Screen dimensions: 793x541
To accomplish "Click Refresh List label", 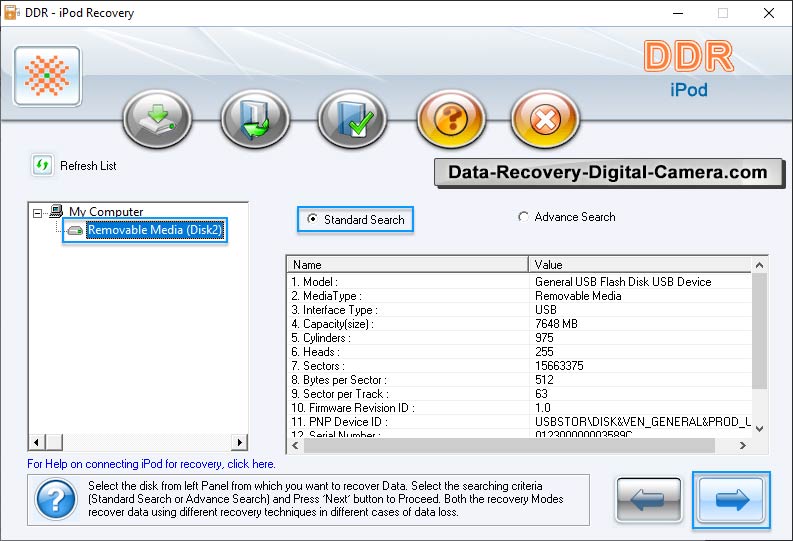I will coord(88,166).
